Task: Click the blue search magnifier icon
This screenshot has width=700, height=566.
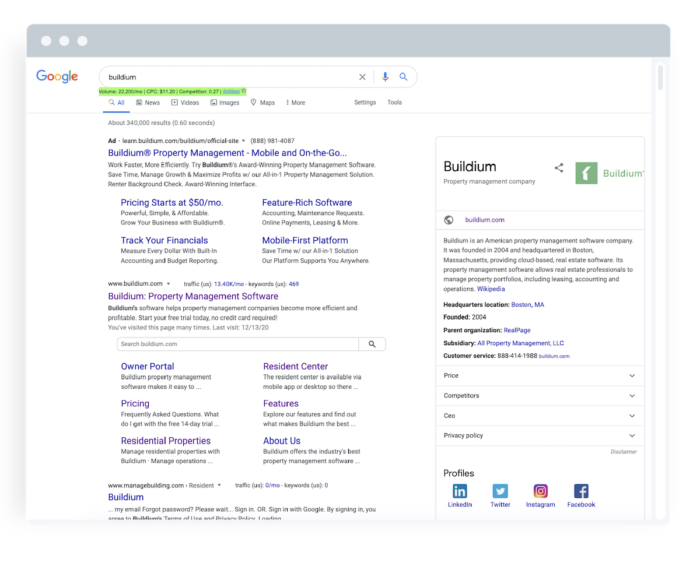Action: [x=403, y=77]
